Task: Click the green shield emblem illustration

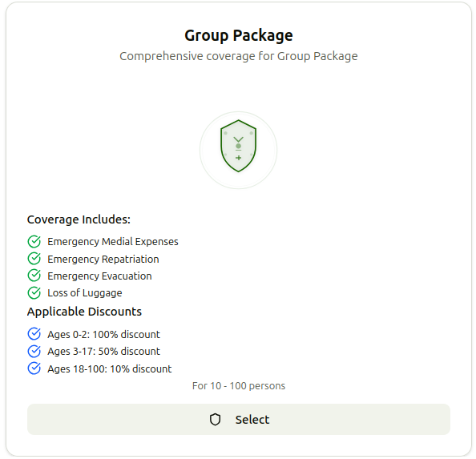Action: (x=238, y=146)
